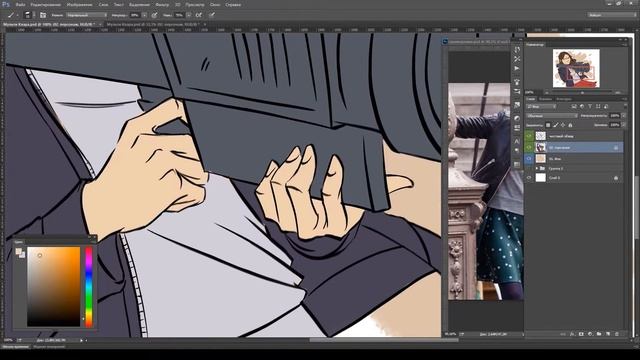Open the workspace switcher dropdown
This screenshot has height=360, width=640.
point(612,15)
